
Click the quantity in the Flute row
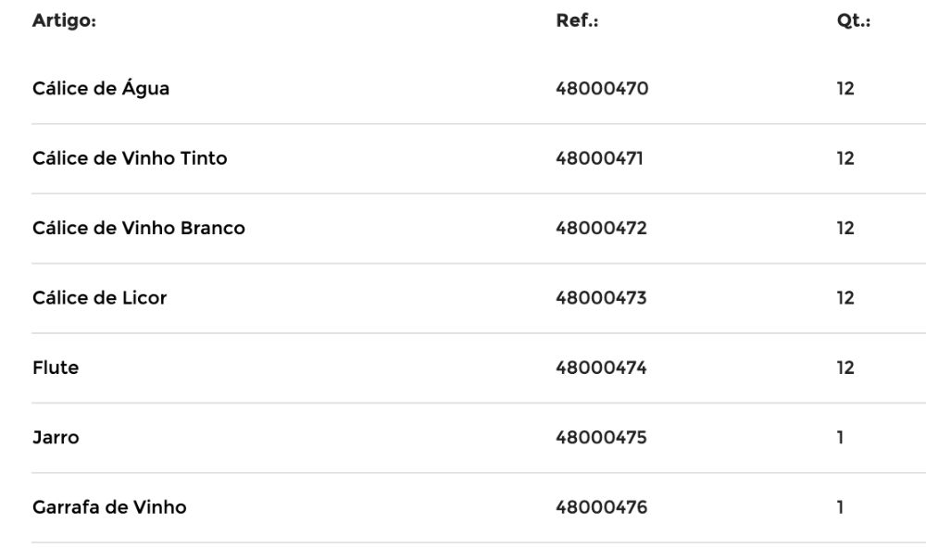pos(845,367)
